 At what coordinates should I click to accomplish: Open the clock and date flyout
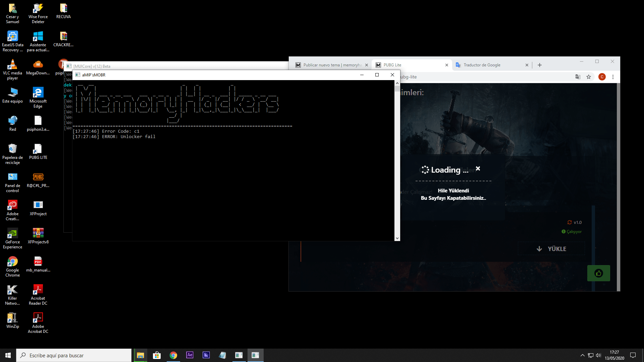click(x=614, y=355)
